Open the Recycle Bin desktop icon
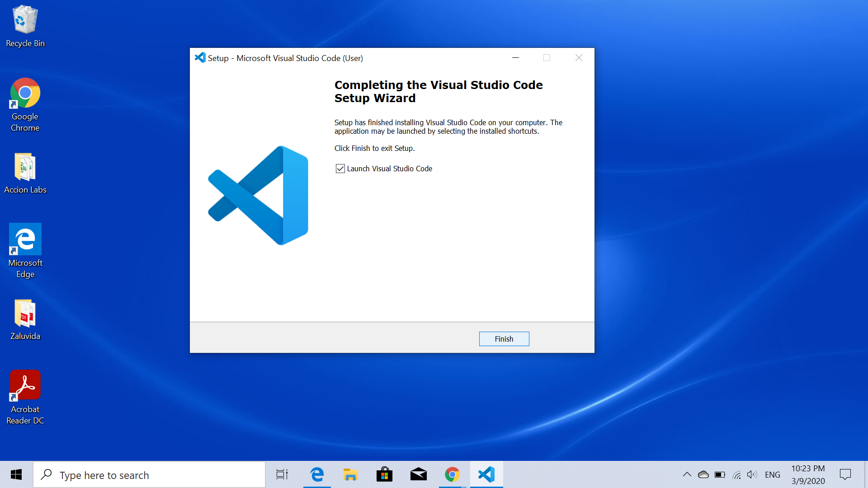This screenshot has width=868, height=488. (25, 26)
